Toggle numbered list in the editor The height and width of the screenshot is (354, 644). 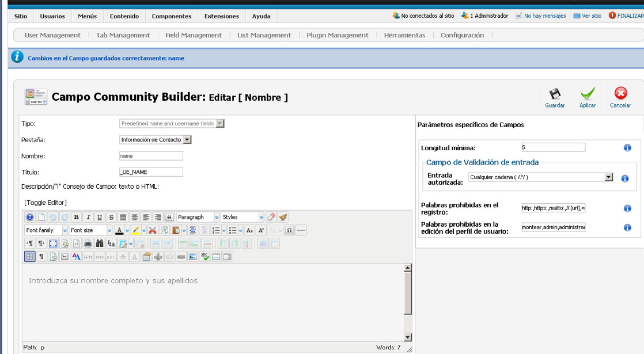215,230
